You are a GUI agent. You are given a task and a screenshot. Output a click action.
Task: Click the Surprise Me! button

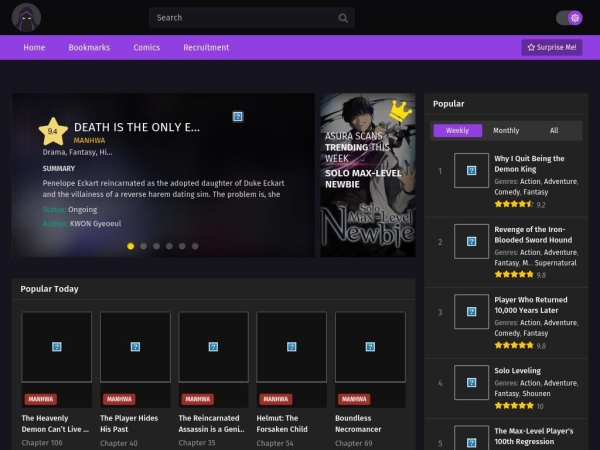(552, 47)
